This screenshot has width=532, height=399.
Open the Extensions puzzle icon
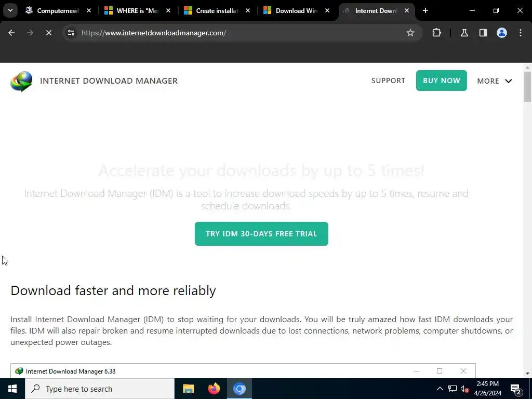pyautogui.click(x=436, y=33)
